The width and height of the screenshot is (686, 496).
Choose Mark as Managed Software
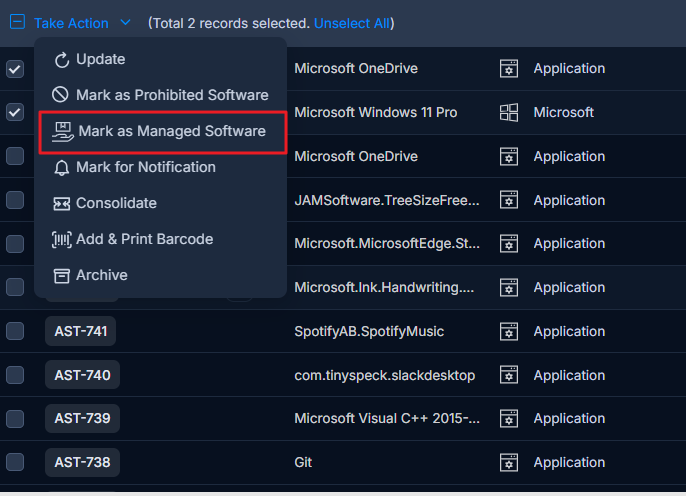coord(162,132)
